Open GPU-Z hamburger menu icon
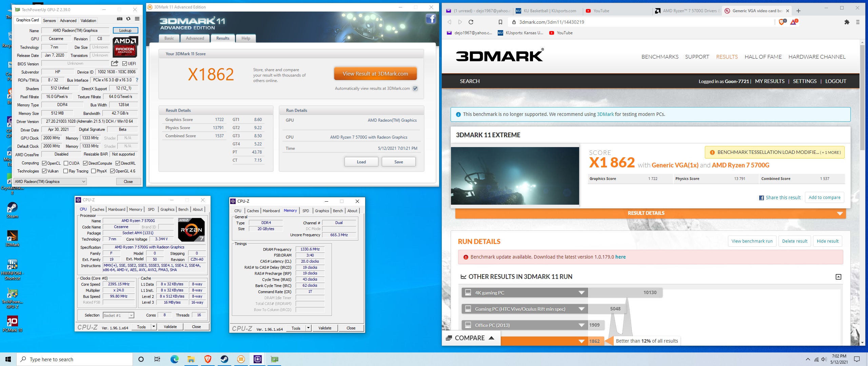The image size is (868, 366). [x=137, y=19]
